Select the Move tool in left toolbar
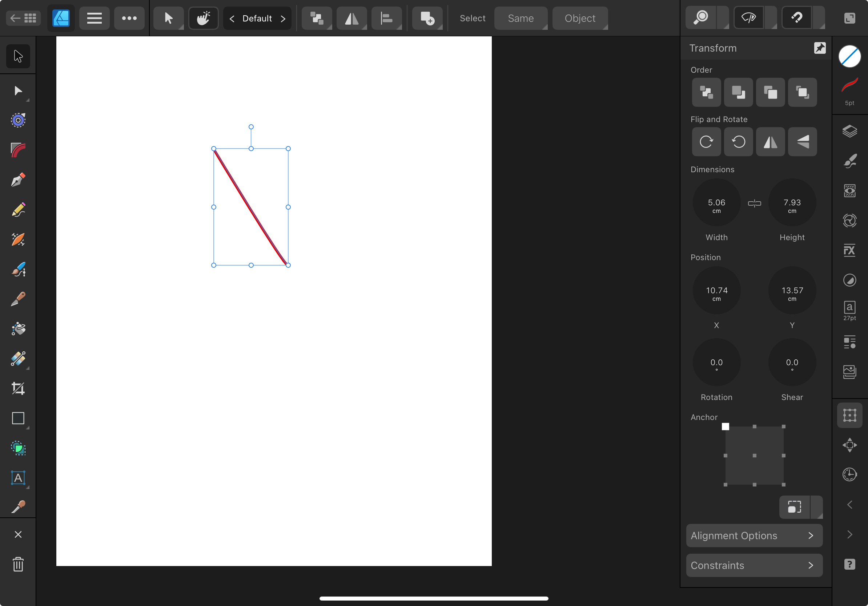Screen dimensions: 868x606 (x=18, y=56)
